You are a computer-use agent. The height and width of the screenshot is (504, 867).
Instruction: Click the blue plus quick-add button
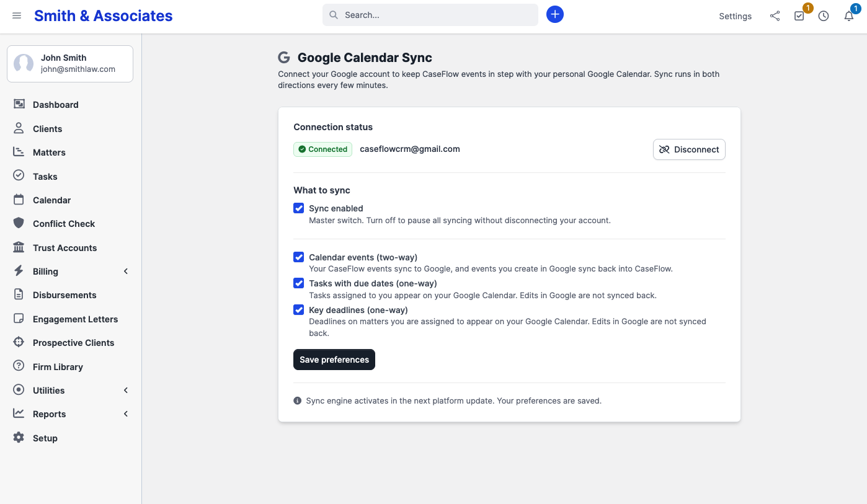(x=555, y=15)
